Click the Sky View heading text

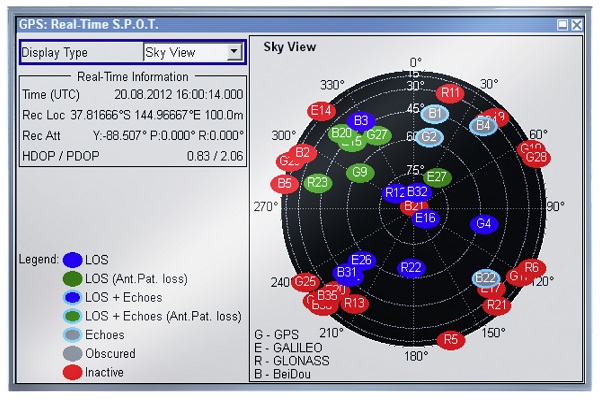290,47
